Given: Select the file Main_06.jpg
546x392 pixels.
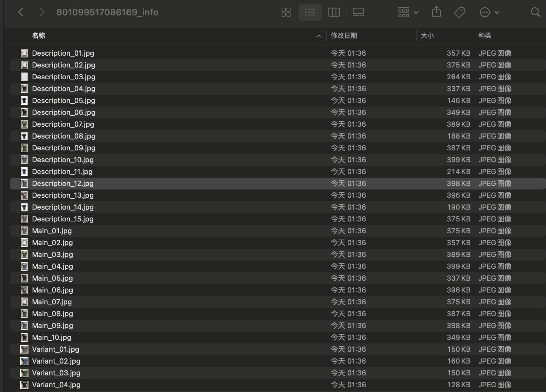Looking at the screenshot, I should click(x=278, y=290).
